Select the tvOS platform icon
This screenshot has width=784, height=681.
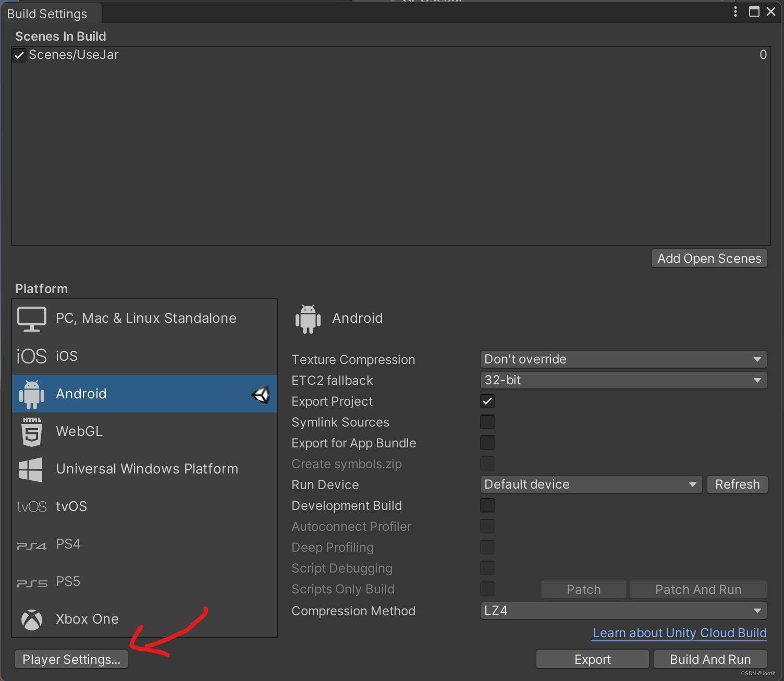click(x=31, y=506)
